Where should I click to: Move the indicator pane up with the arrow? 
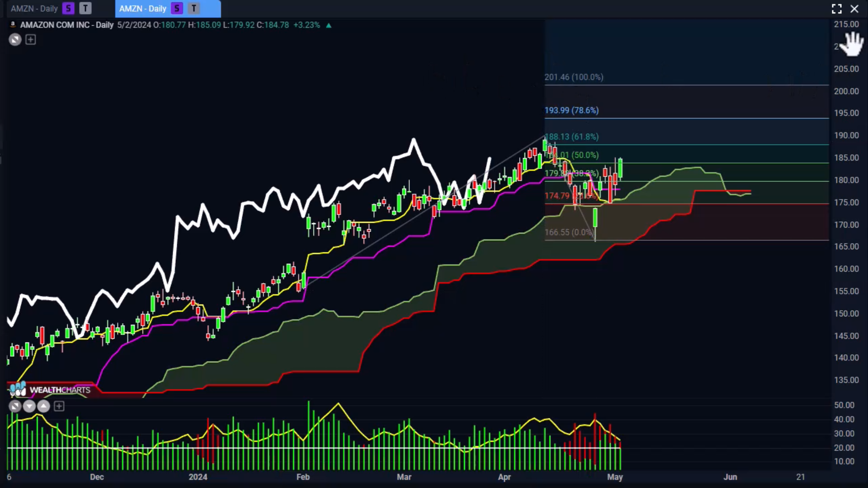point(43,406)
